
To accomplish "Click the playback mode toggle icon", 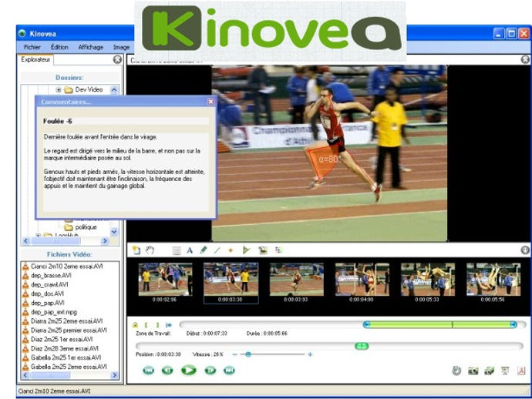I will tap(456, 370).
